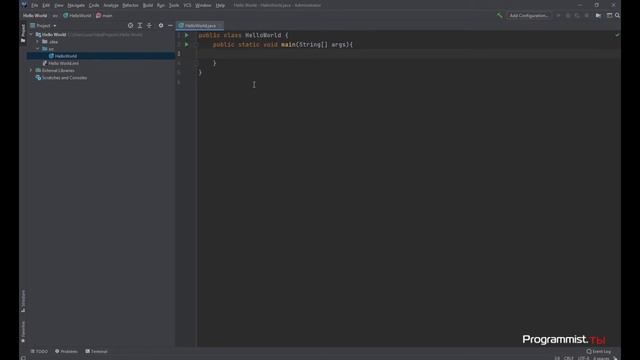Open the VCS menu
This screenshot has width=640, height=360.
[187, 5]
